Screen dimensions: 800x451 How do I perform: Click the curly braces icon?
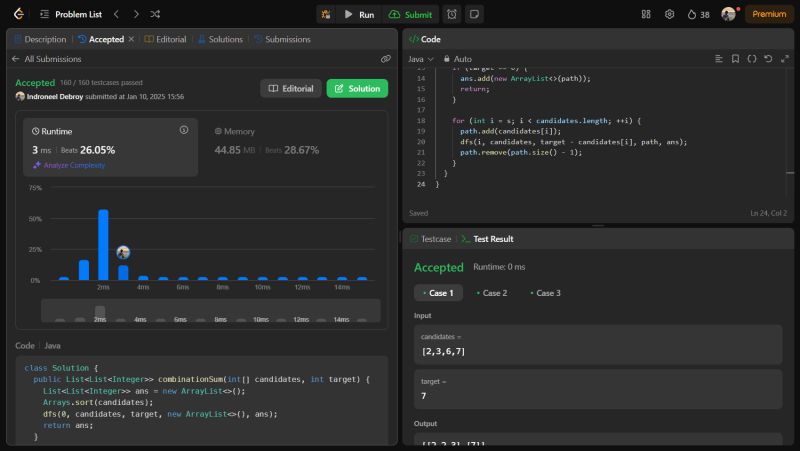coord(752,59)
